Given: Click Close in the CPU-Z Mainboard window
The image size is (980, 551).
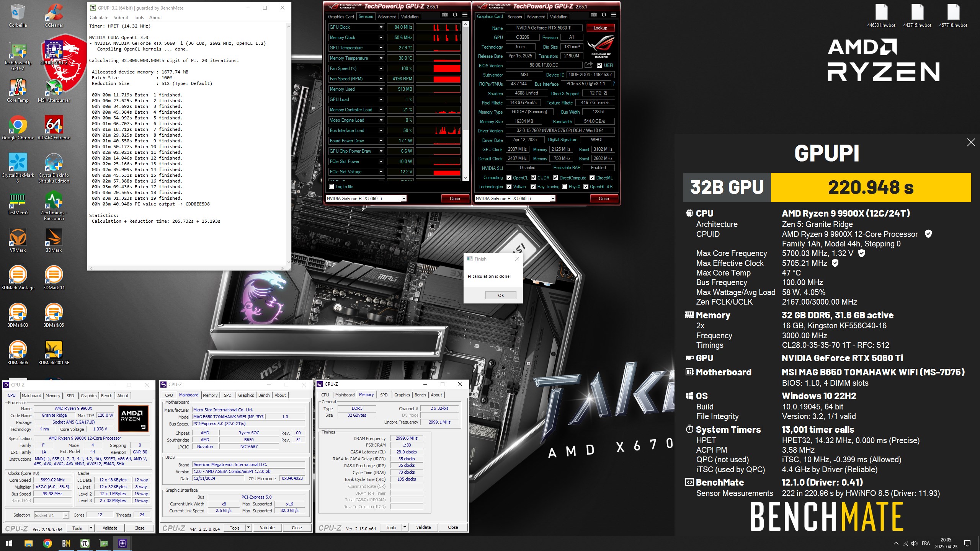Looking at the screenshot, I should [x=297, y=528].
